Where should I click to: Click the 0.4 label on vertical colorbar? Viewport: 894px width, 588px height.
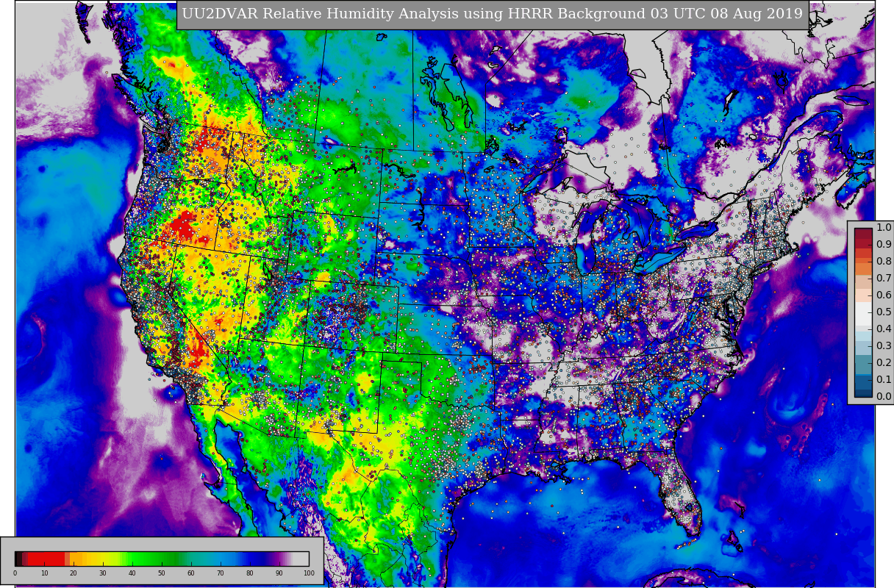click(884, 329)
